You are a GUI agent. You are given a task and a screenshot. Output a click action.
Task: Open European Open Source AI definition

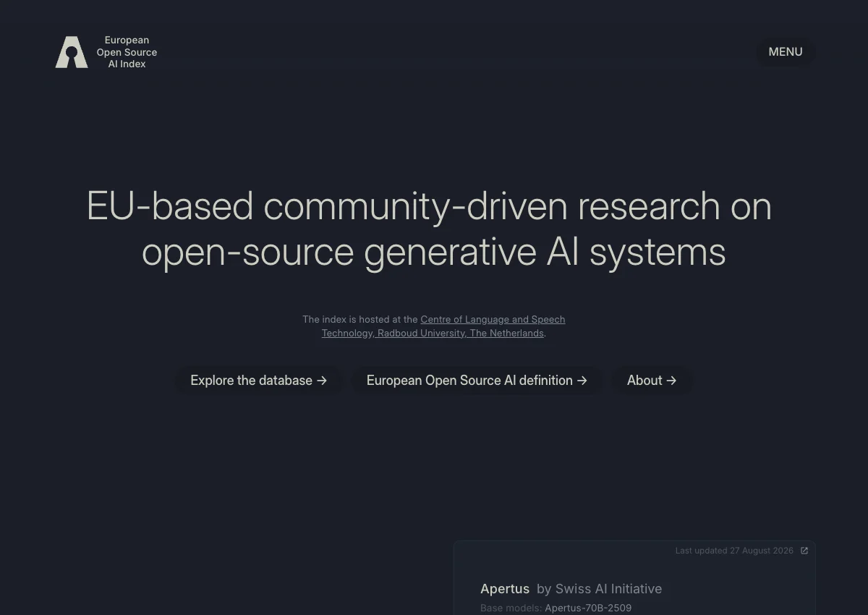coord(477,381)
